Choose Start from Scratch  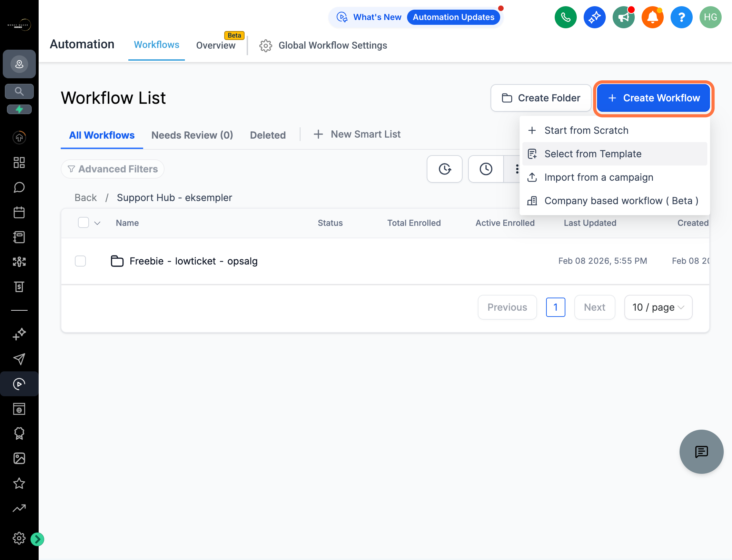point(615,130)
